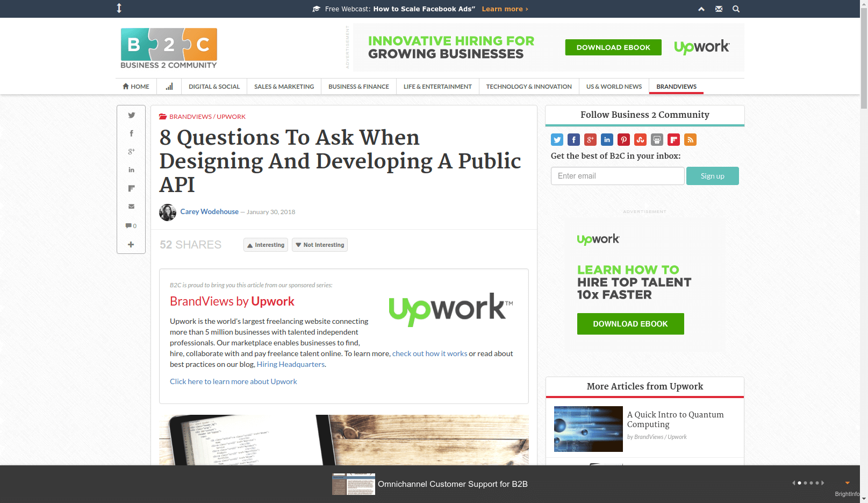Open Omnichannel Customer Support for B2B
868x503 pixels.
(453, 484)
